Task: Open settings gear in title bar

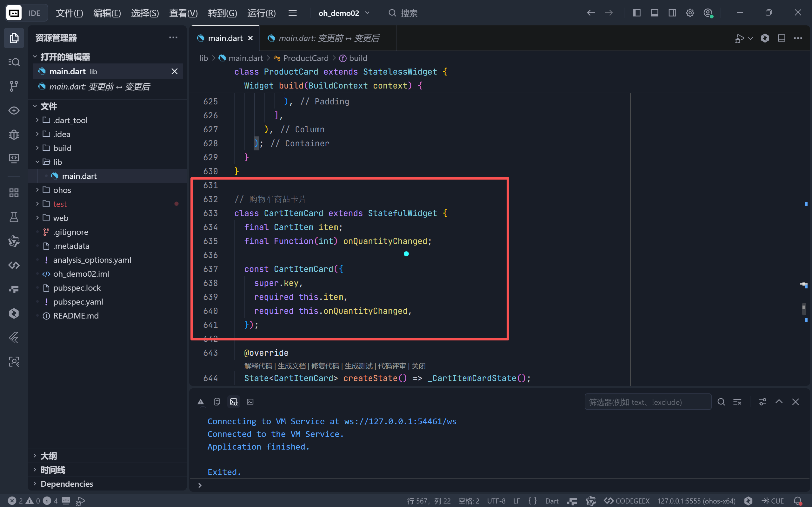Action: point(690,13)
